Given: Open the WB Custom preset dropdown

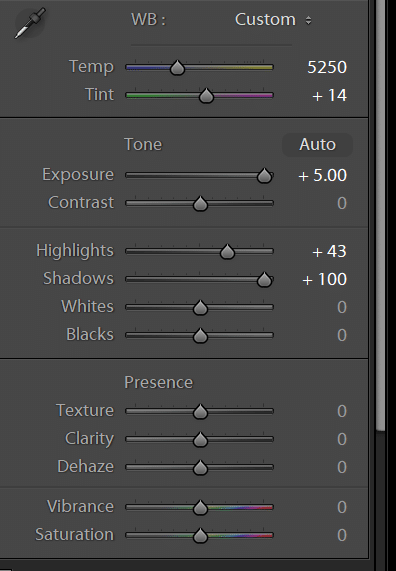Looking at the screenshot, I should pyautogui.click(x=273, y=20).
